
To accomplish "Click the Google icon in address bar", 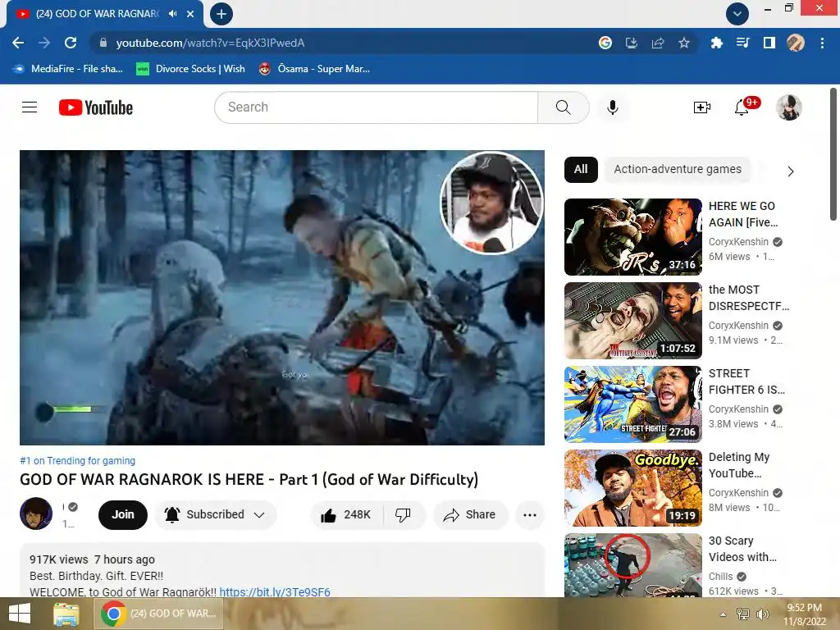I will (605, 43).
